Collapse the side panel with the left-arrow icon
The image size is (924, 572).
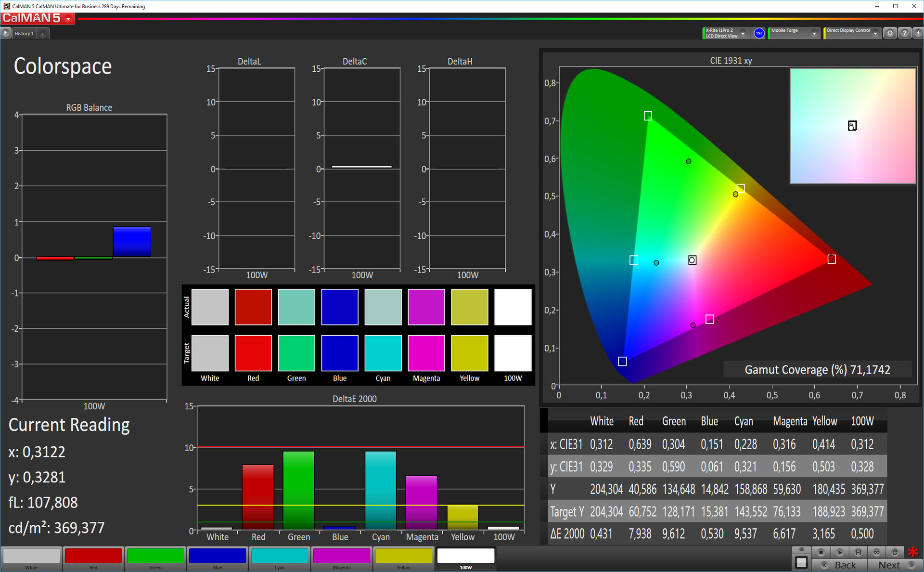(x=918, y=33)
